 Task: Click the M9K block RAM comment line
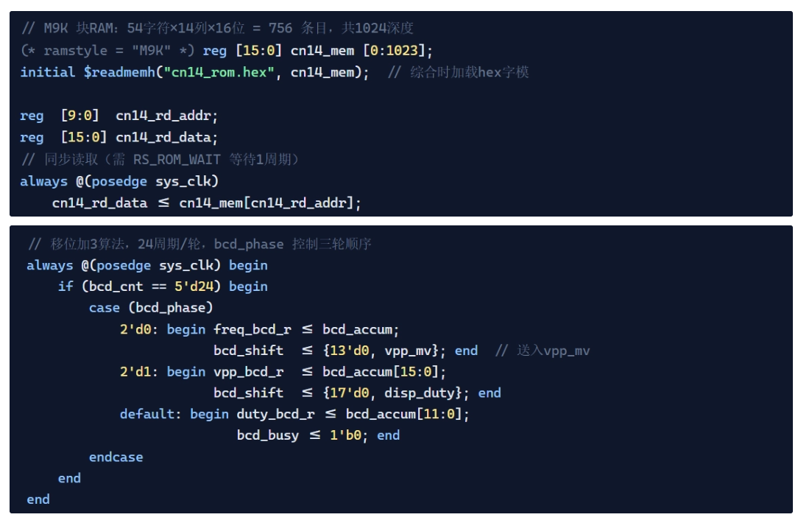tap(217, 29)
